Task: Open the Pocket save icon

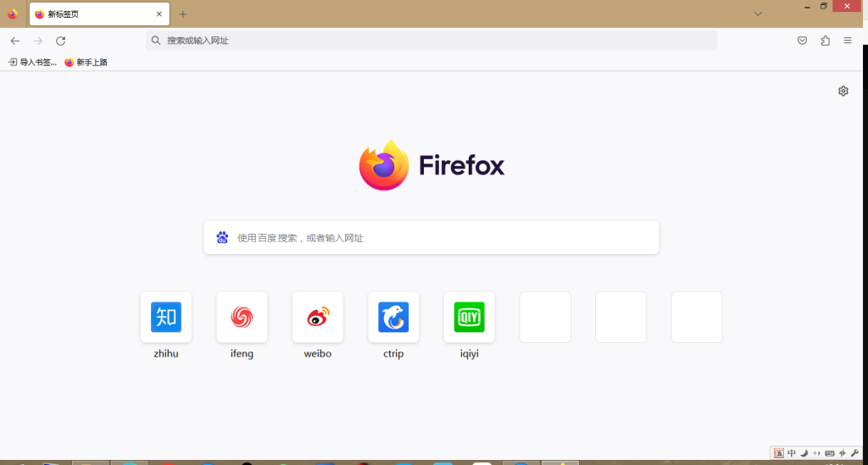Action: (802, 41)
